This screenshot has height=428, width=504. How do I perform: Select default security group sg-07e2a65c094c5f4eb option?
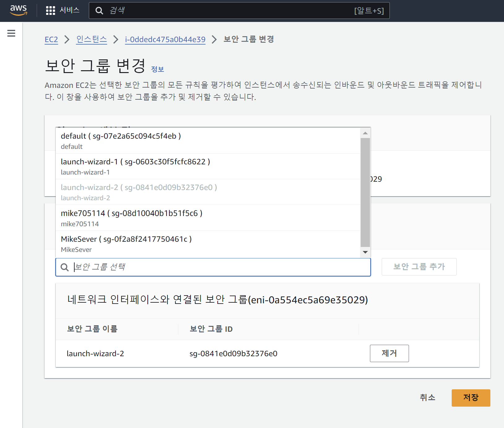click(x=208, y=141)
